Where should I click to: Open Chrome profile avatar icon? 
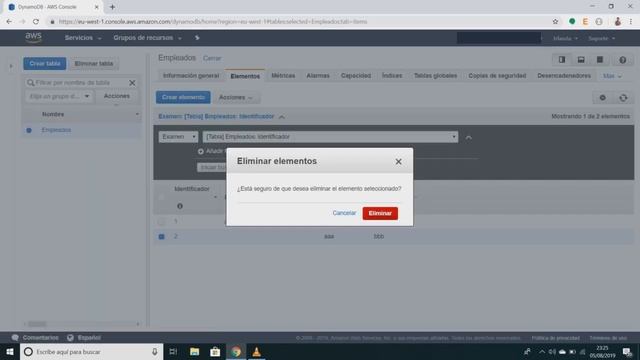[617, 22]
